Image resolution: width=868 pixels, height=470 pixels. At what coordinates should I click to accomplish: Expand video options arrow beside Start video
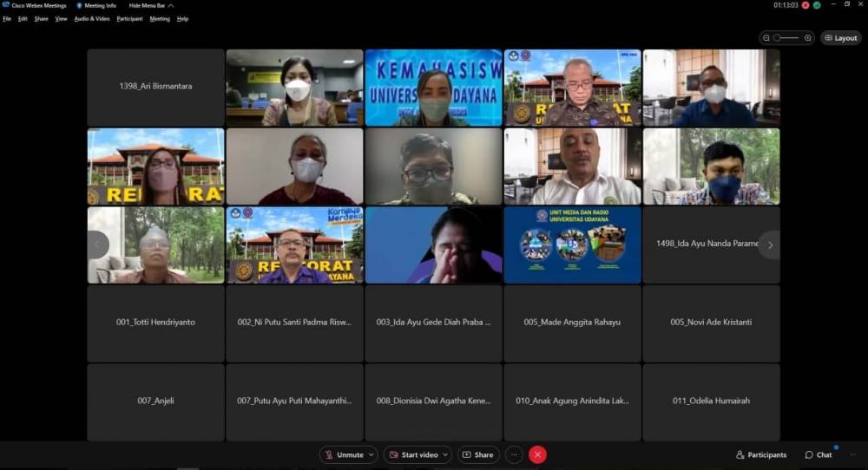pos(445,455)
